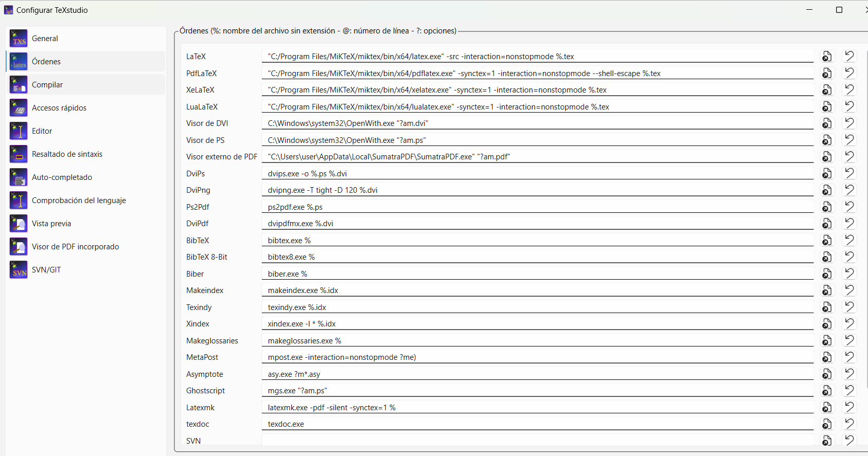Image resolution: width=868 pixels, height=456 pixels.
Task: Click the texdoc command field
Action: (x=538, y=424)
